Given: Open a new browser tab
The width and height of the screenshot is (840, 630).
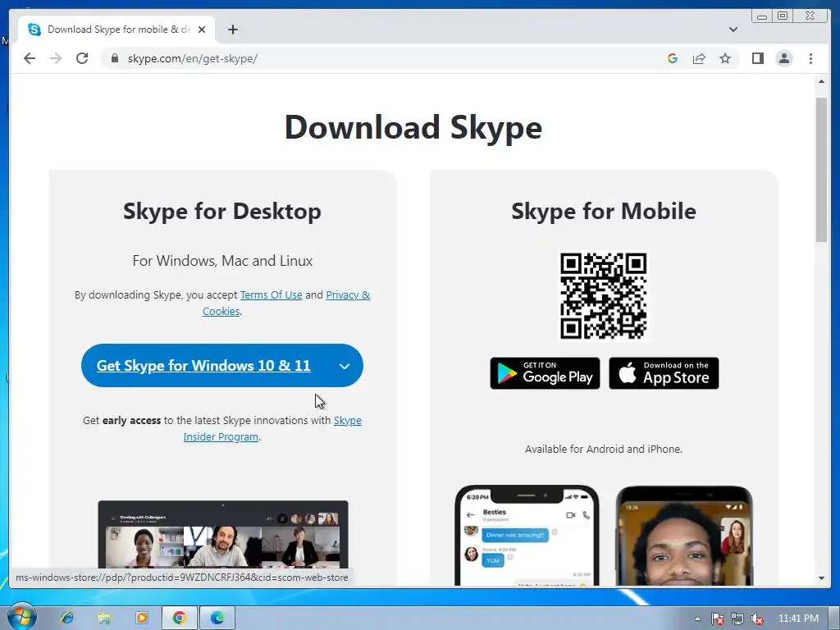Looking at the screenshot, I should pyautogui.click(x=232, y=30).
